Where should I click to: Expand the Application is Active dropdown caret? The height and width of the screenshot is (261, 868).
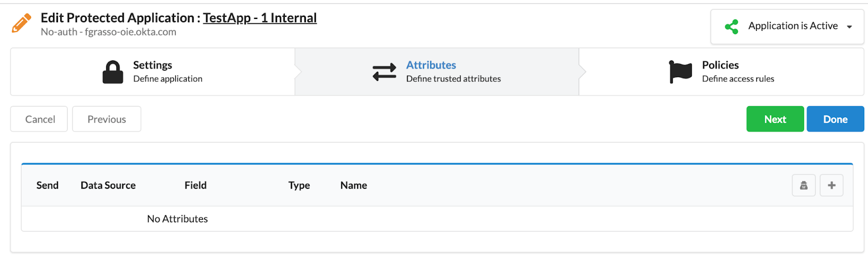[x=850, y=27]
